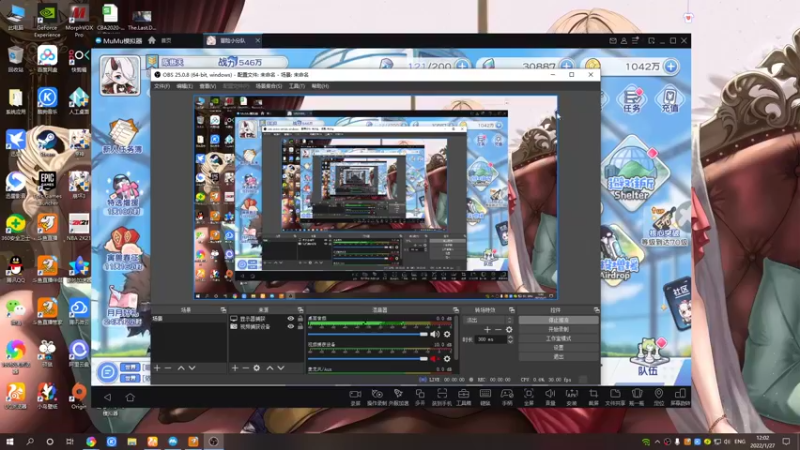Open GeForce Experience desktop shortcut
800x450 pixels.
[x=47, y=20]
